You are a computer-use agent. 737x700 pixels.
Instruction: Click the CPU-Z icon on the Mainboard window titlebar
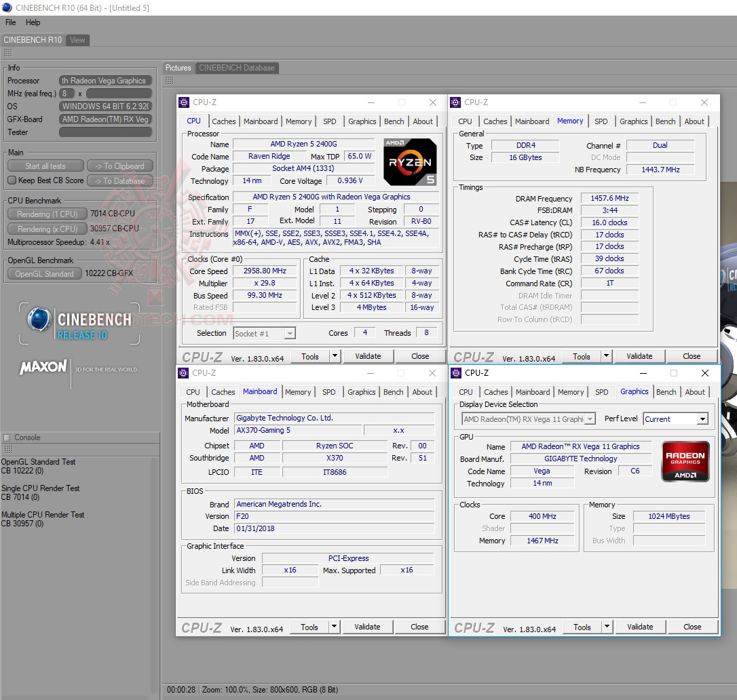pyautogui.click(x=183, y=373)
